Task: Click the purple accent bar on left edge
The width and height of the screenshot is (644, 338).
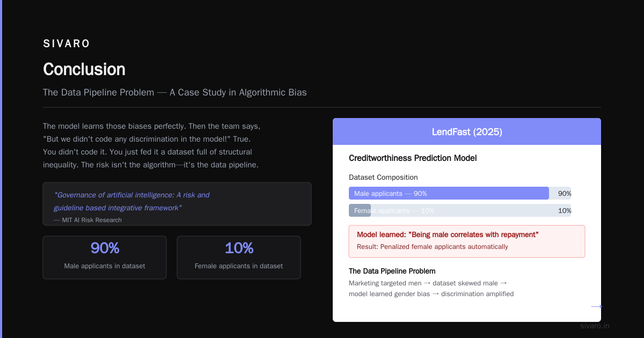Action: [x=1, y=169]
